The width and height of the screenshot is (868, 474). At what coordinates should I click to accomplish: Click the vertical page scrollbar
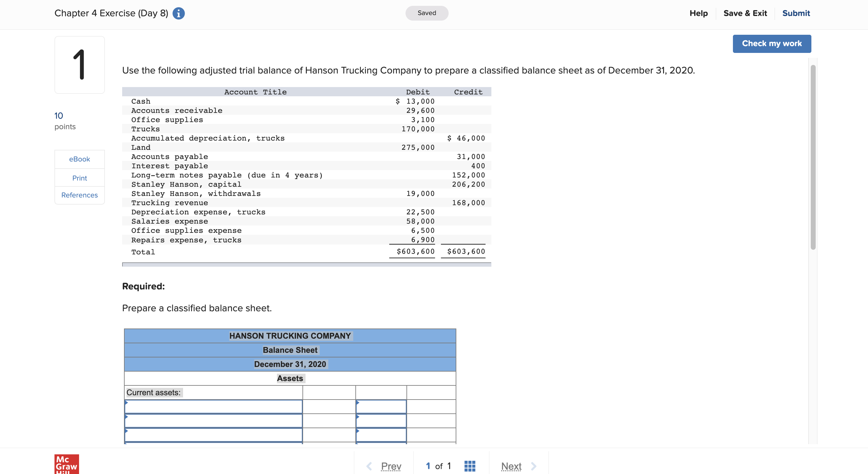pos(813,157)
